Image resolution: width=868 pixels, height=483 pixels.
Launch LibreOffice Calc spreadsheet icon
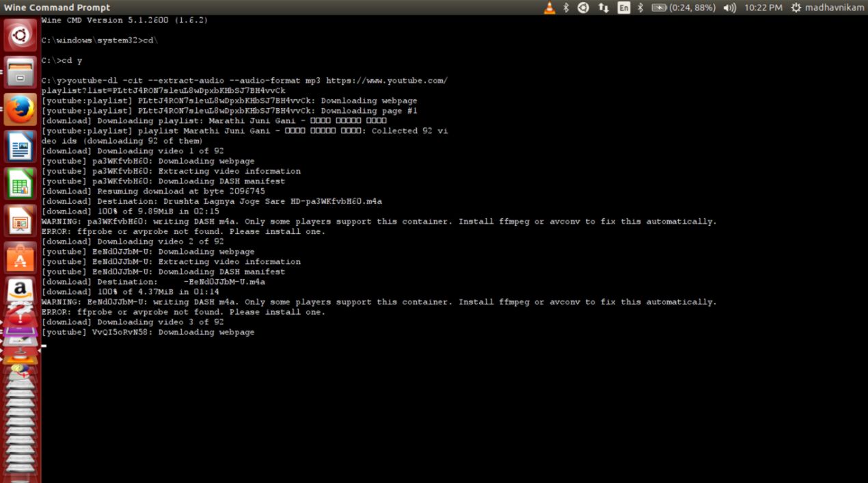tap(20, 181)
